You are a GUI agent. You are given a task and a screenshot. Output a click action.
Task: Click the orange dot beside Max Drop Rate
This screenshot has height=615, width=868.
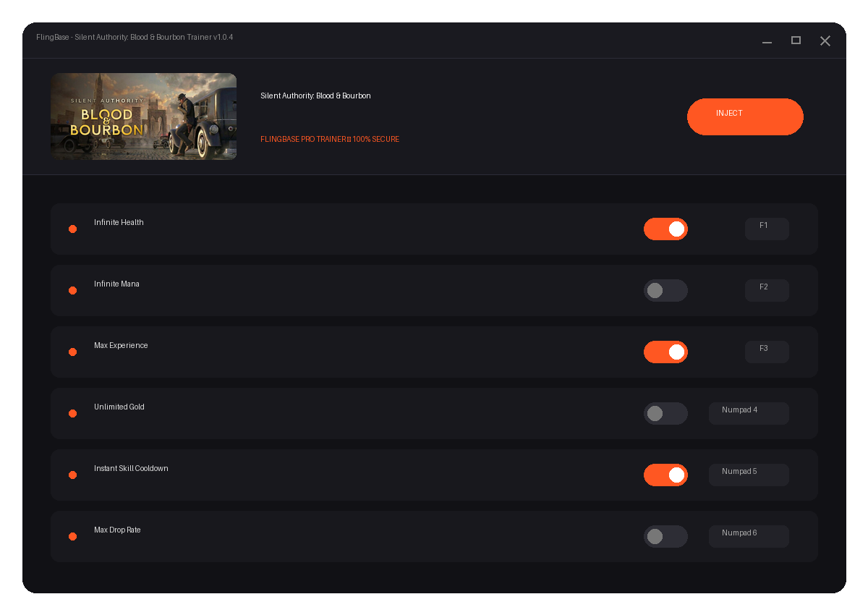click(x=72, y=536)
